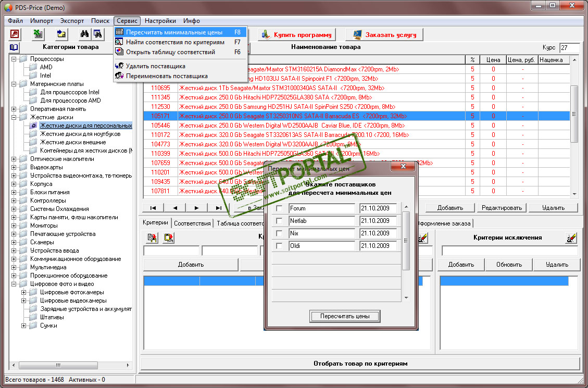Switch to the Оформление заказа tab
Viewport: 588px width, 388px height.
pyautogui.click(x=445, y=223)
